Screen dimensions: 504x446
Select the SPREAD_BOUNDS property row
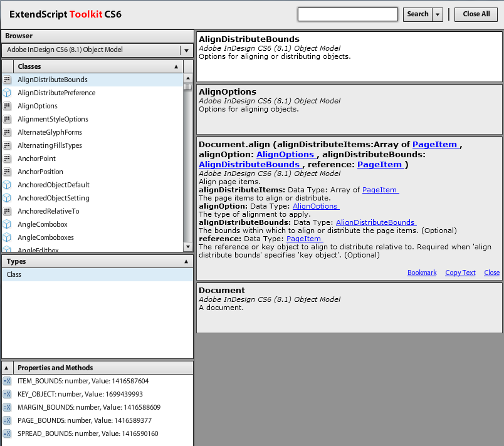pyautogui.click(x=97, y=434)
